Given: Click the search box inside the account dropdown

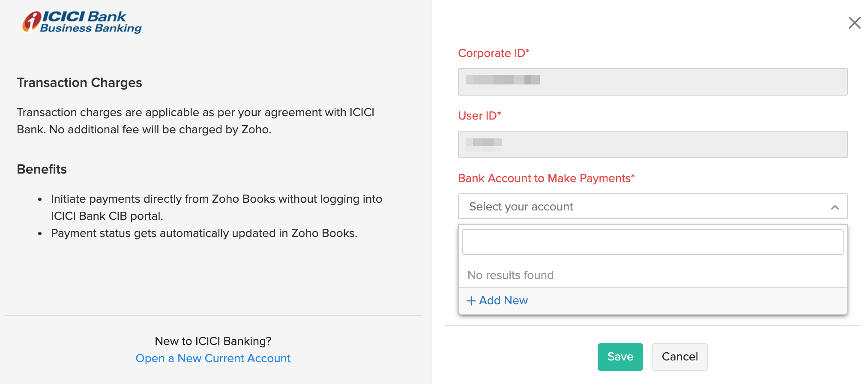Looking at the screenshot, I should tap(652, 242).
